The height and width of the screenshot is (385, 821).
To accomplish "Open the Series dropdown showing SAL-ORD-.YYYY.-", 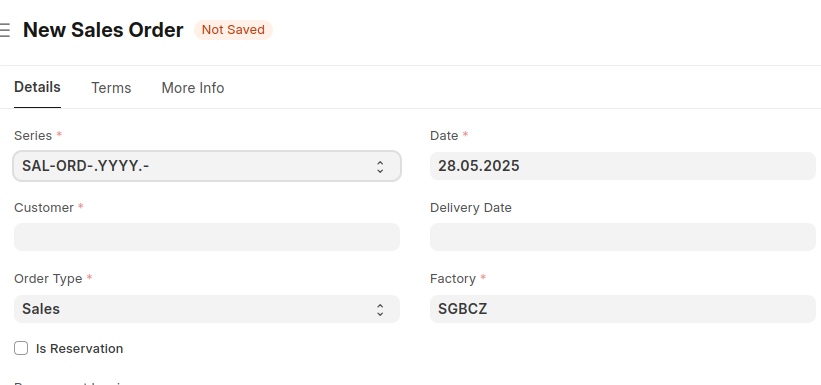I will (x=207, y=166).
